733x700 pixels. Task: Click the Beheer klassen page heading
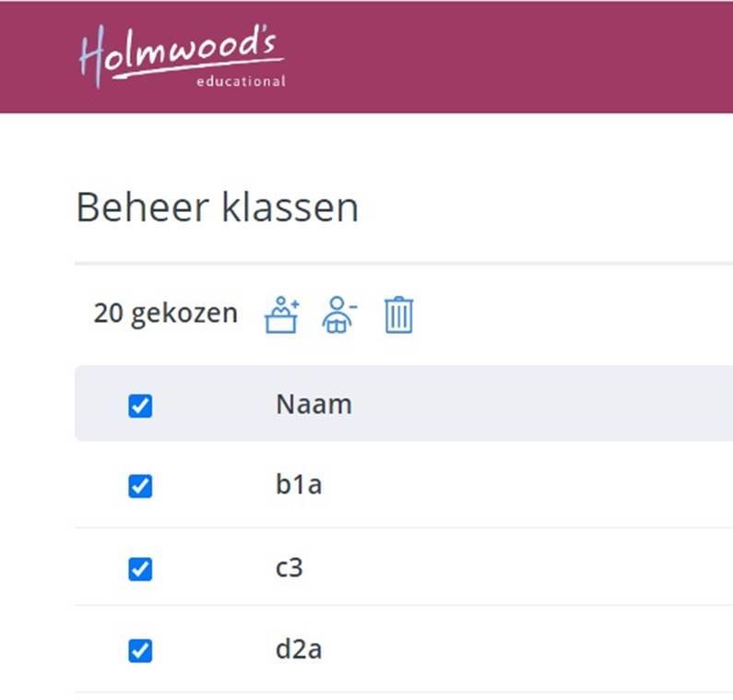coord(217,208)
